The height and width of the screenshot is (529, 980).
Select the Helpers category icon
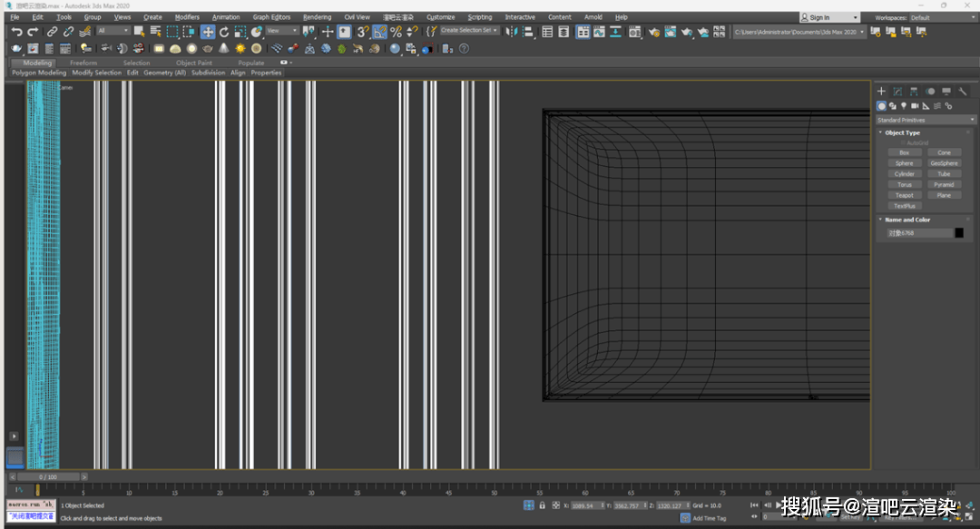click(926, 105)
